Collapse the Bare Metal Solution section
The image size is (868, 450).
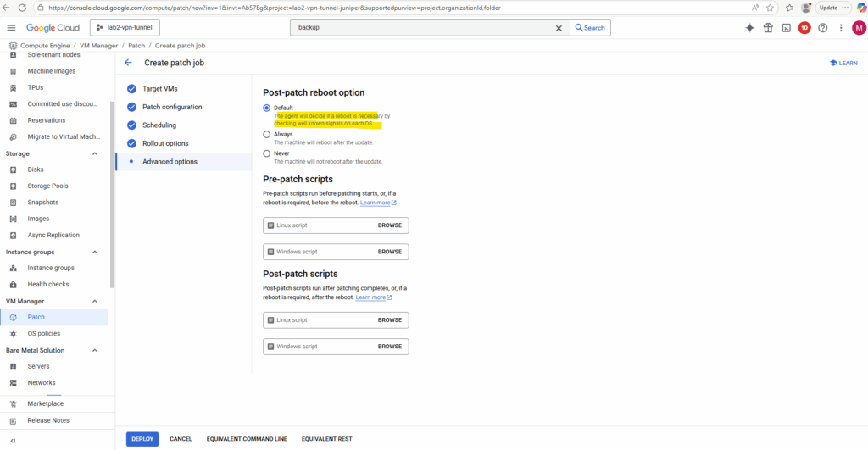(95, 351)
